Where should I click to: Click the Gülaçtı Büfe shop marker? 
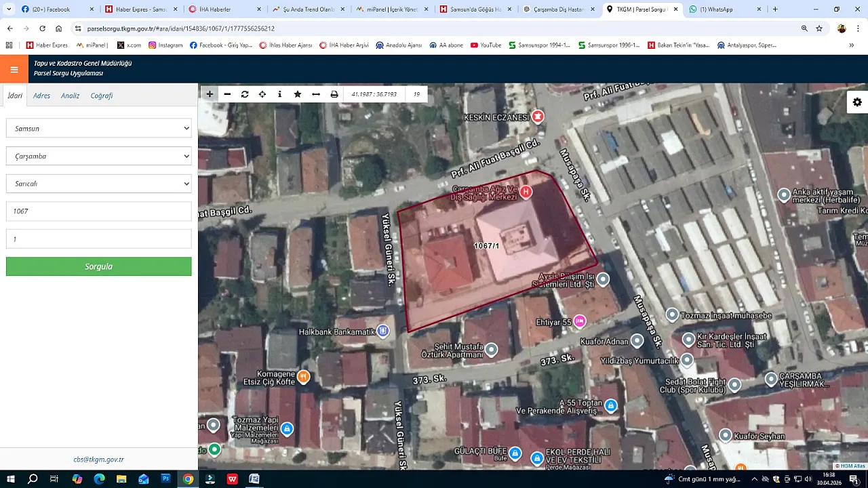(x=515, y=453)
